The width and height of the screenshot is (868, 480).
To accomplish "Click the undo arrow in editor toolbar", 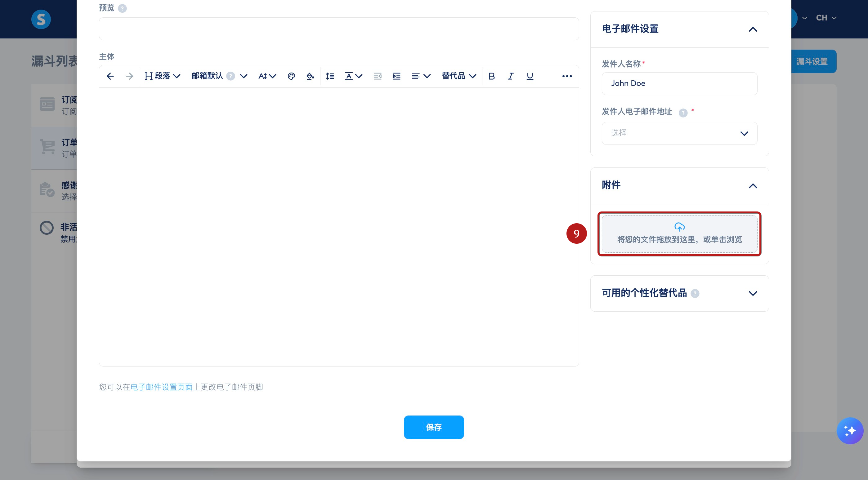I will (110, 76).
